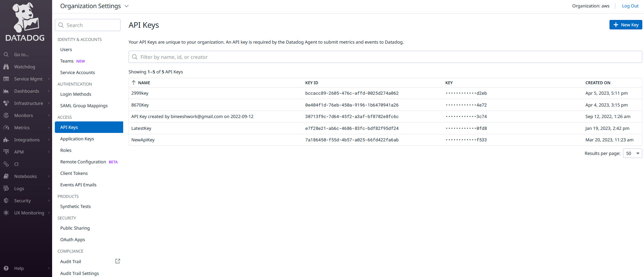Open the Organization Settings dropdown chevron
The height and width of the screenshot is (277, 644).
click(127, 6)
